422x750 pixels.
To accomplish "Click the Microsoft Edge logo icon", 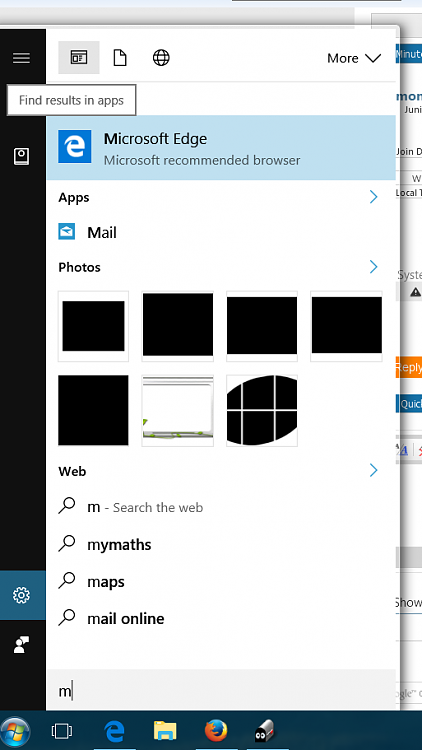I will click(75, 146).
